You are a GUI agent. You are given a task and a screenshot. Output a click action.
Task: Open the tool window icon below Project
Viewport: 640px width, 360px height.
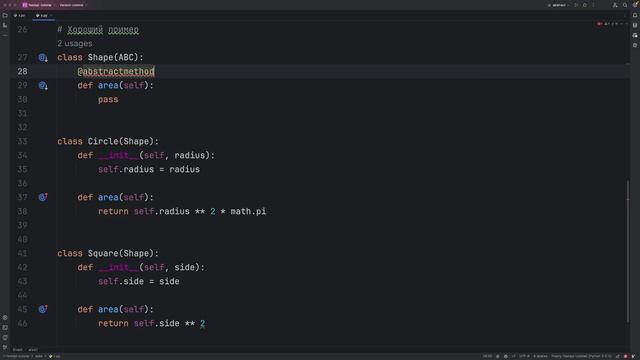point(5,25)
